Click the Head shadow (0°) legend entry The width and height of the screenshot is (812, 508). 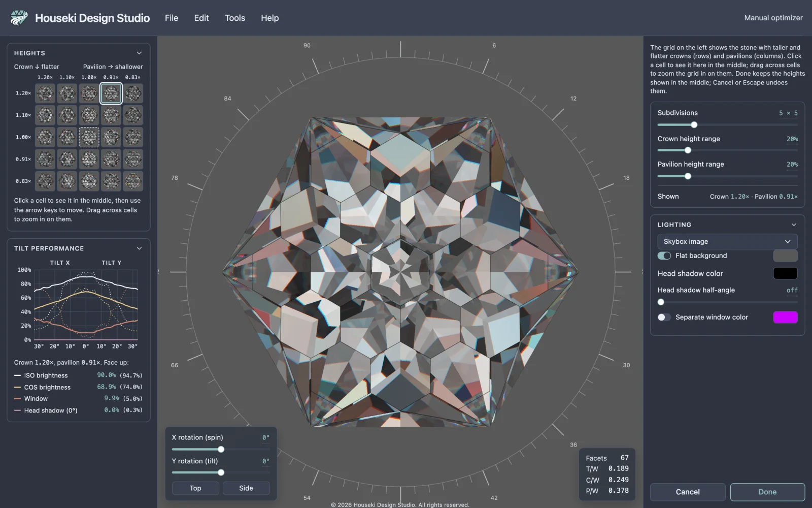click(x=79, y=410)
